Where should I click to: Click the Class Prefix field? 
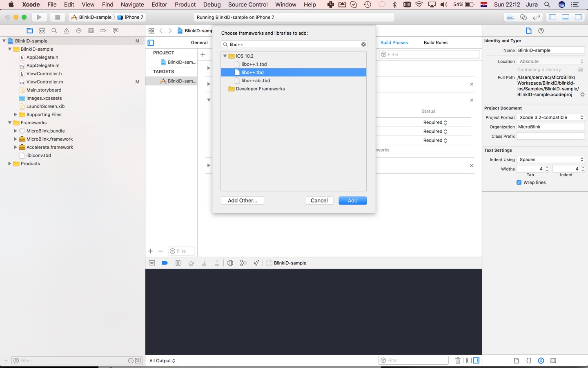click(551, 136)
